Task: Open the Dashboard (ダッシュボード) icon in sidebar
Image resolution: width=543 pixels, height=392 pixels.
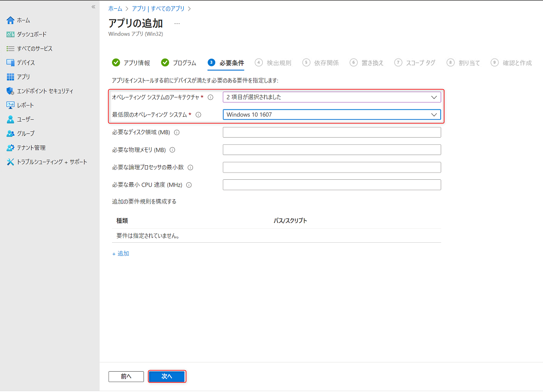Action: tap(10, 34)
